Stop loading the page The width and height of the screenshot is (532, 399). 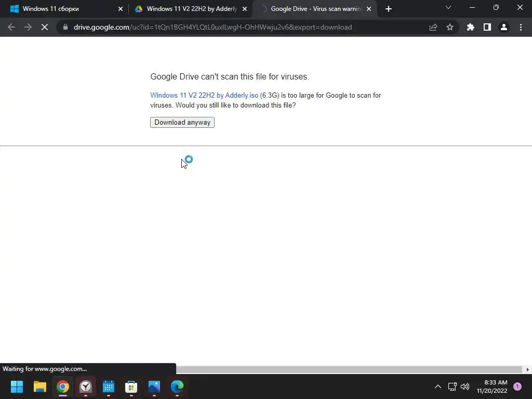point(45,27)
